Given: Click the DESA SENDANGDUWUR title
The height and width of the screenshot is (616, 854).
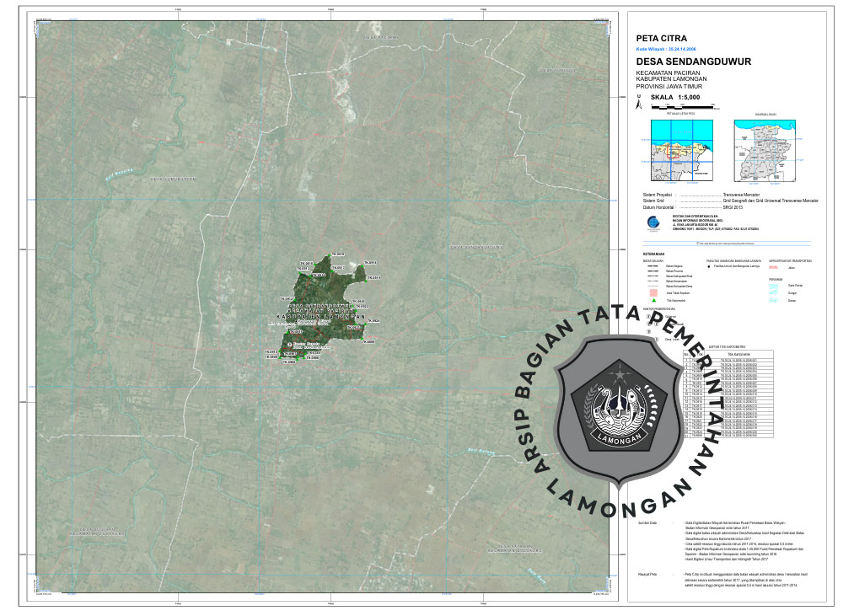Looking at the screenshot, I should point(683,62).
